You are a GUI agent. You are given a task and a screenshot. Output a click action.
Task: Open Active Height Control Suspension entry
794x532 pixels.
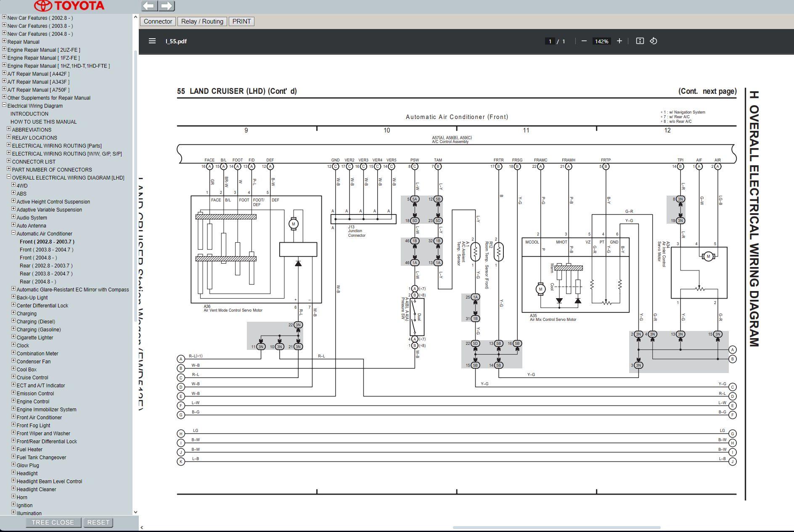tap(53, 202)
